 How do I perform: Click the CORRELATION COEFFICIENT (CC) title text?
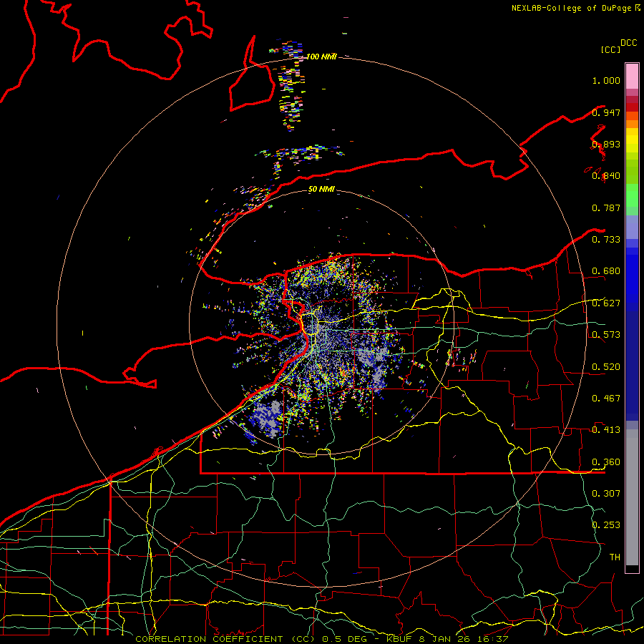[x=225, y=639]
